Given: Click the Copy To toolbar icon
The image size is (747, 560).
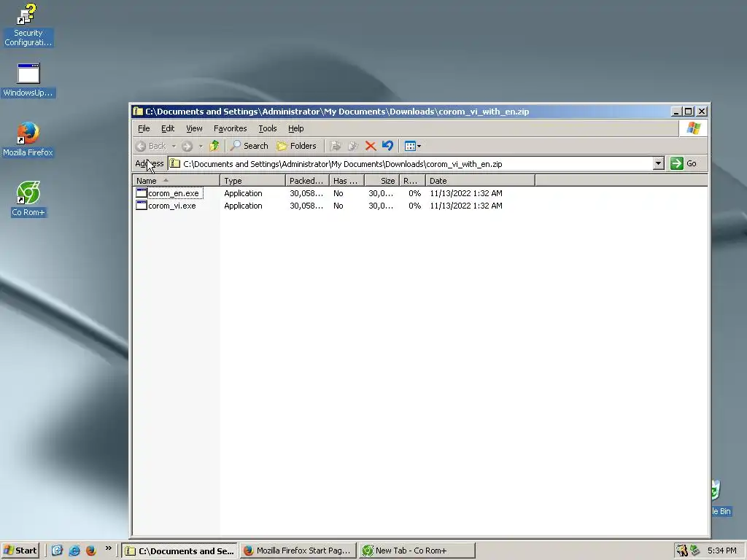Looking at the screenshot, I should 353,146.
